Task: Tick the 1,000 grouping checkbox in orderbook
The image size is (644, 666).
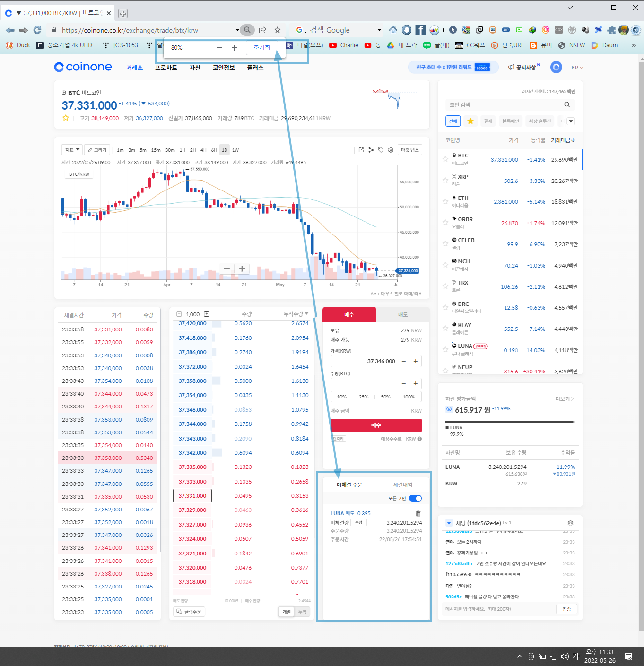Action: pos(179,314)
